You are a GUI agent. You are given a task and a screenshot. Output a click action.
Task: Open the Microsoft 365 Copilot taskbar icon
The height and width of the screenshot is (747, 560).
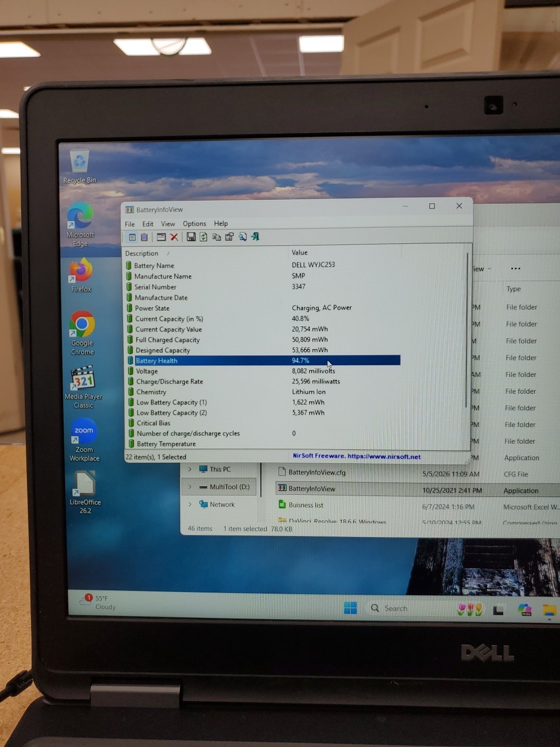tap(525, 610)
